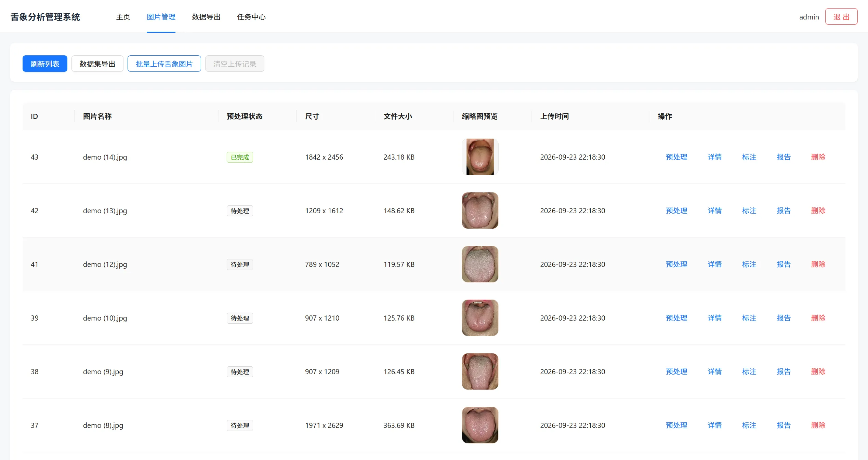Open thumbnail of demo (8).jpg
The image size is (868, 460).
480,425
